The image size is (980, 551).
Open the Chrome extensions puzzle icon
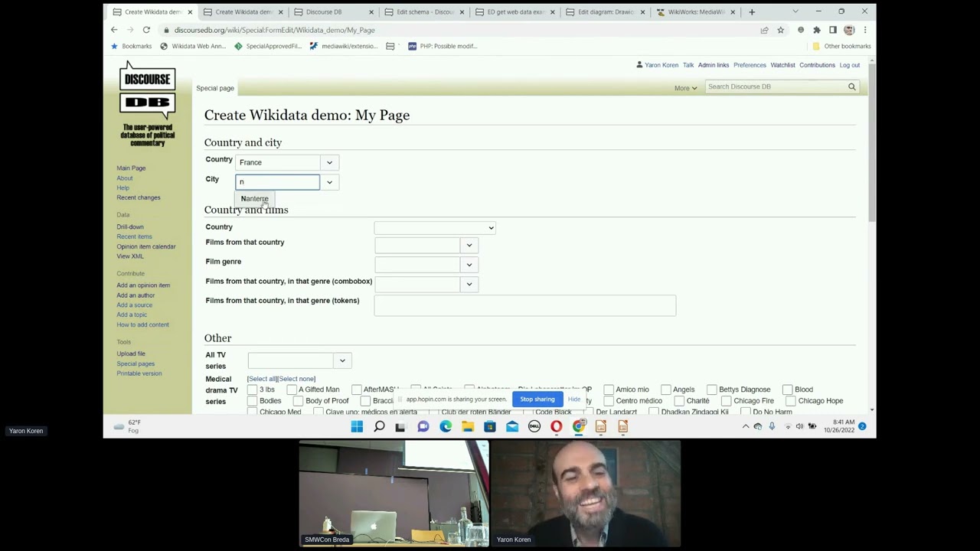[x=817, y=30]
